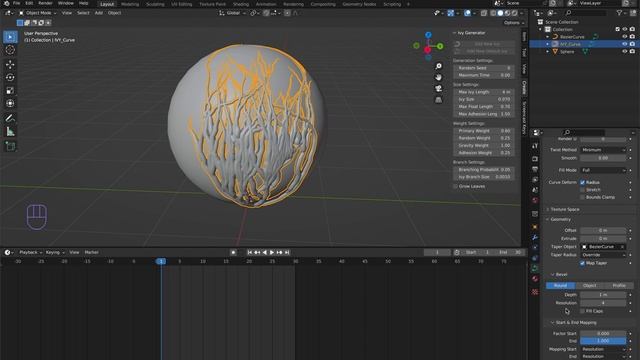Enable the Grow Leaves checkbox
This screenshot has width=640, height=360.
pos(456,187)
